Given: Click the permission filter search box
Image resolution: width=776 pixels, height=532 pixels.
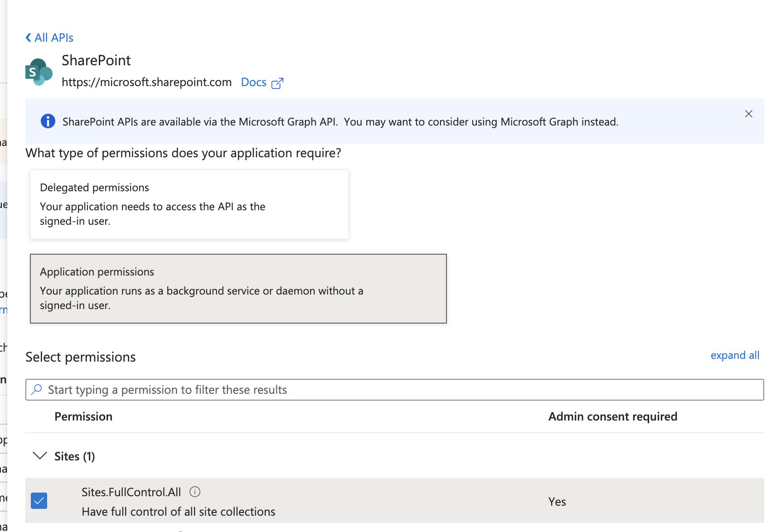Looking at the screenshot, I should click(x=395, y=390).
